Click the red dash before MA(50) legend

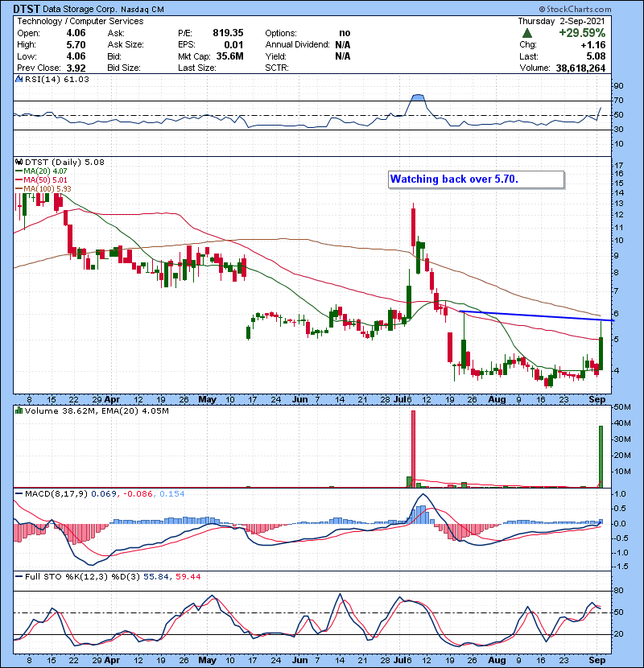[x=19, y=180]
